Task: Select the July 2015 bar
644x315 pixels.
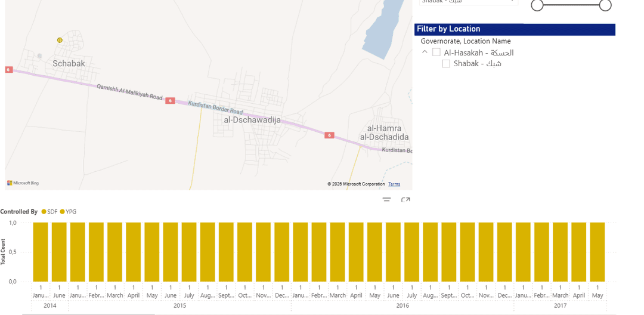Action: (x=189, y=252)
